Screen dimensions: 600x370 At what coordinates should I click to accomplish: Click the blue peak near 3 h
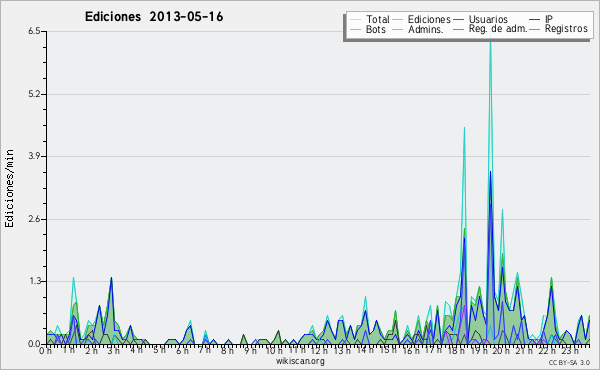pos(111,278)
